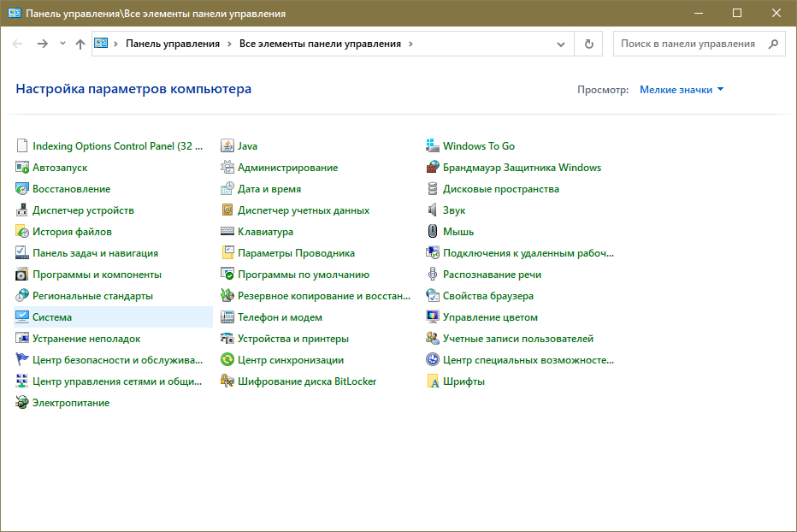
Task: Open the Windows Defender Firewall icon
Action: (433, 168)
